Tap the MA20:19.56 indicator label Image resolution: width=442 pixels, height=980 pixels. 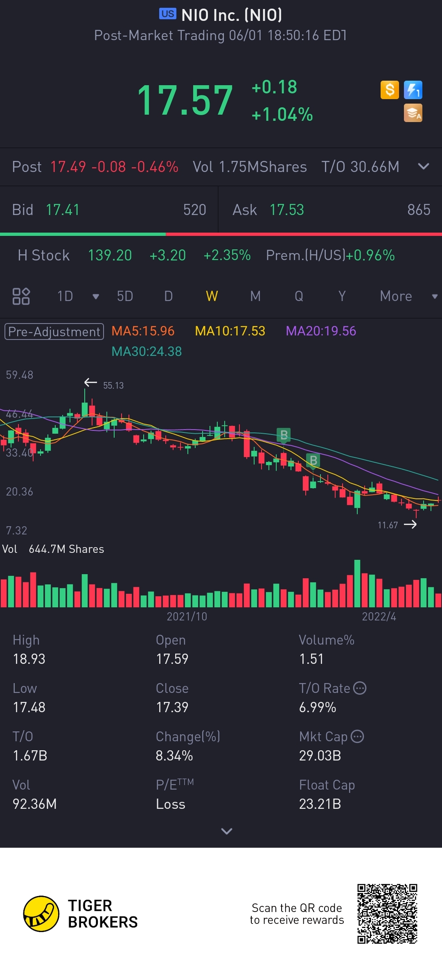click(321, 331)
